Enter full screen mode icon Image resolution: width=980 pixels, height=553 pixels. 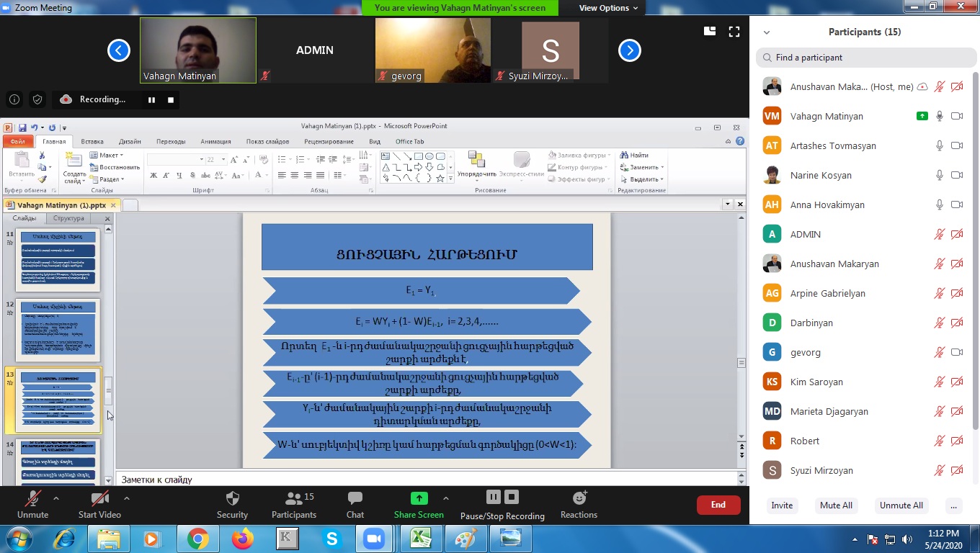coord(734,32)
